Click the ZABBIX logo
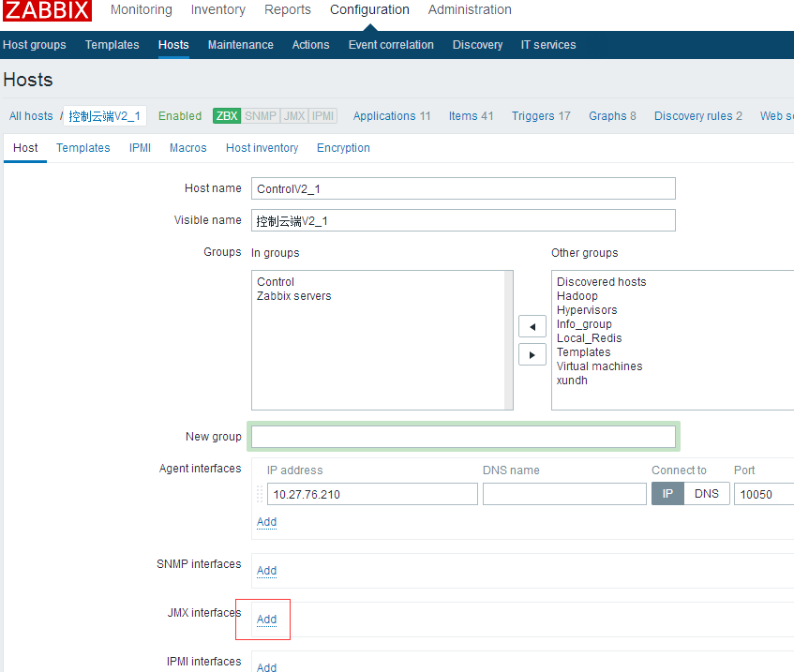 (x=47, y=10)
